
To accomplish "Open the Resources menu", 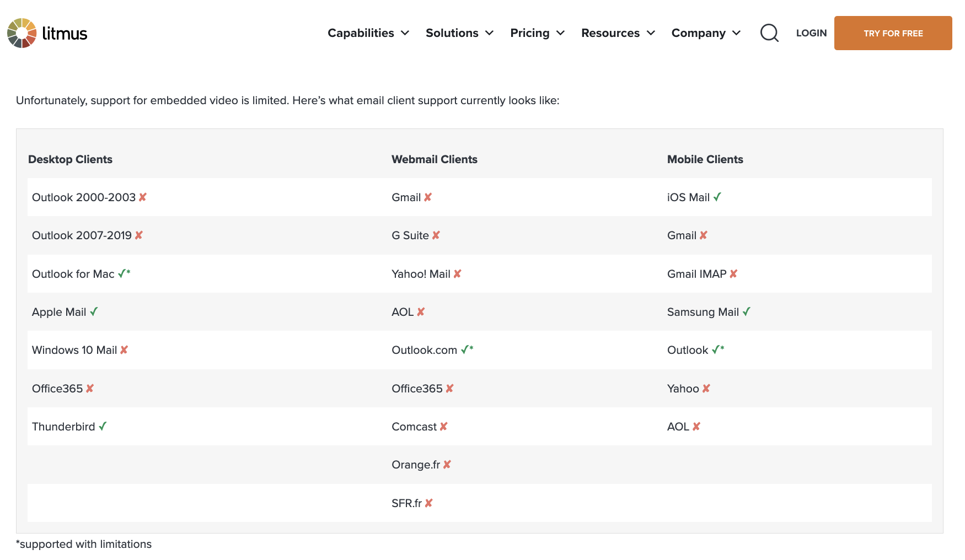I will click(x=610, y=33).
